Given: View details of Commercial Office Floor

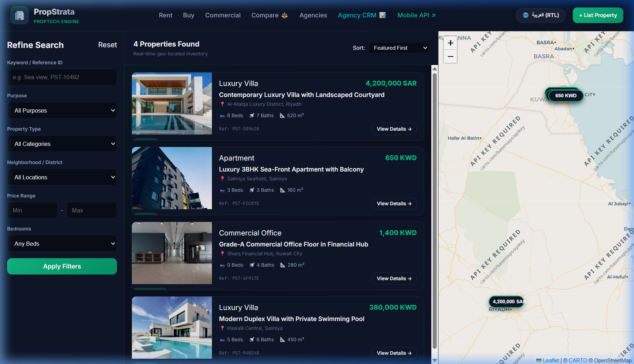Looking at the screenshot, I should [x=394, y=278].
